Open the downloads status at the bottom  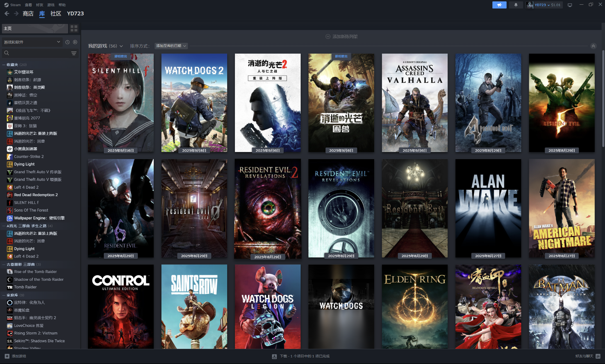pos(301,356)
